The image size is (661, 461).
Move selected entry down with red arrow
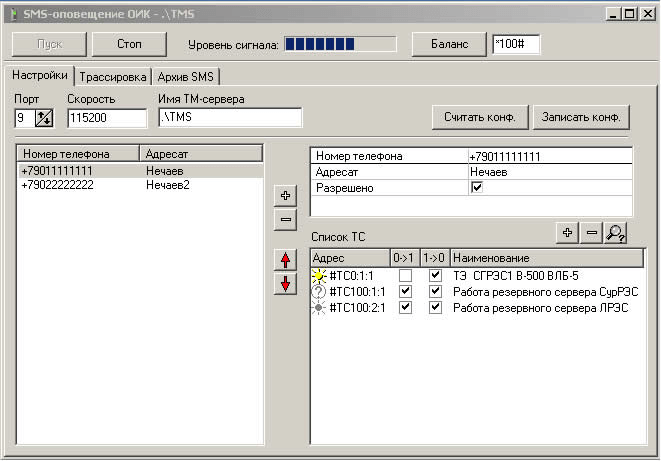point(285,282)
